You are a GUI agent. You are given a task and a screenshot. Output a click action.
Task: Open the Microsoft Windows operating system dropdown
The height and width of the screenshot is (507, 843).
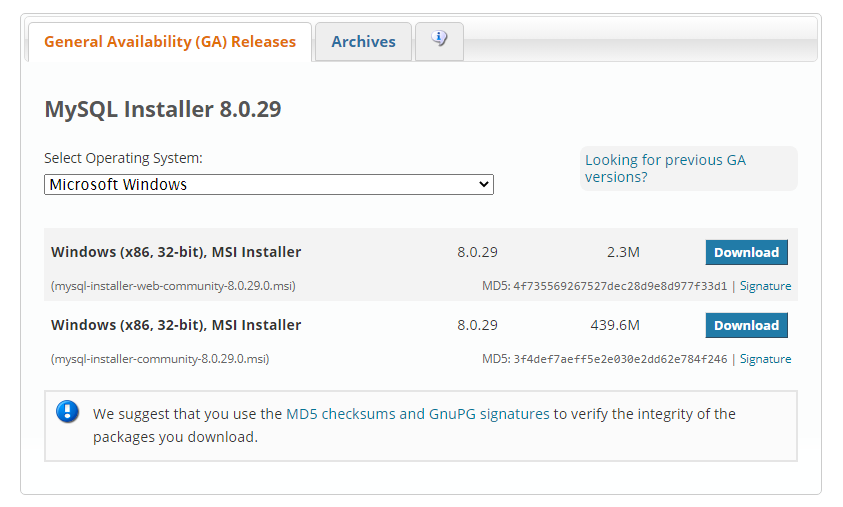click(x=269, y=184)
